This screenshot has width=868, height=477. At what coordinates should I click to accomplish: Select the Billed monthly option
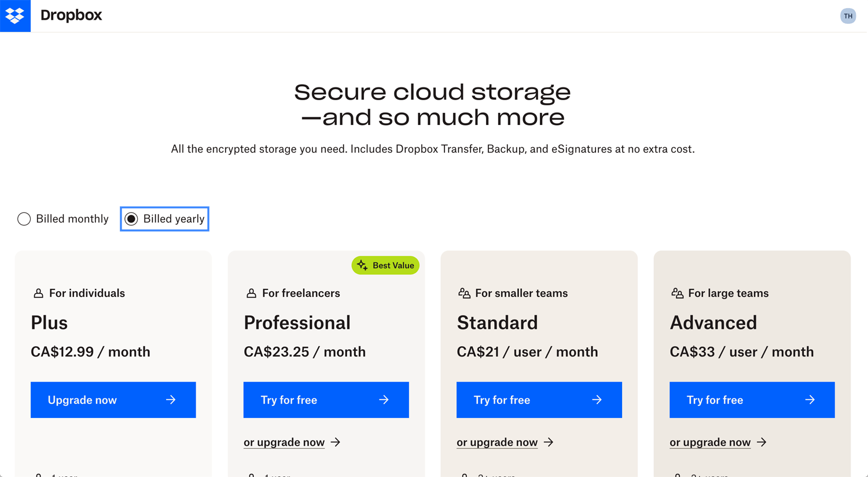point(63,219)
